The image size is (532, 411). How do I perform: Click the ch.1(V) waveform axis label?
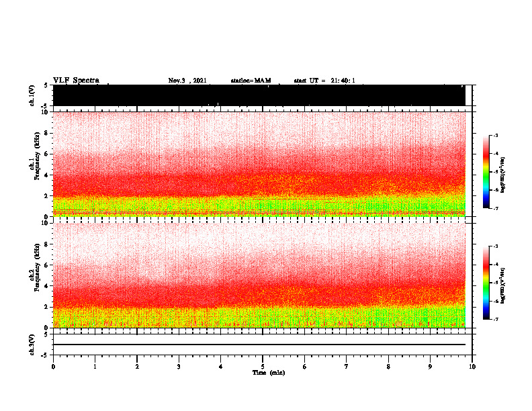coord(32,95)
